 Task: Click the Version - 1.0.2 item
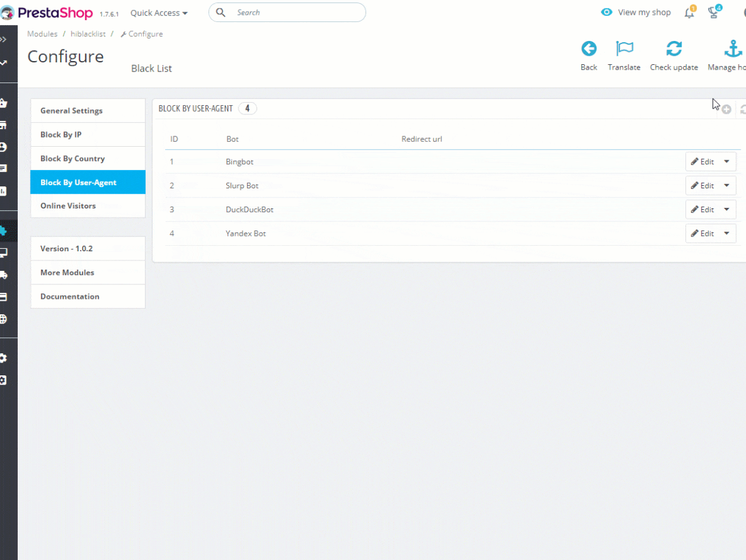(x=88, y=249)
